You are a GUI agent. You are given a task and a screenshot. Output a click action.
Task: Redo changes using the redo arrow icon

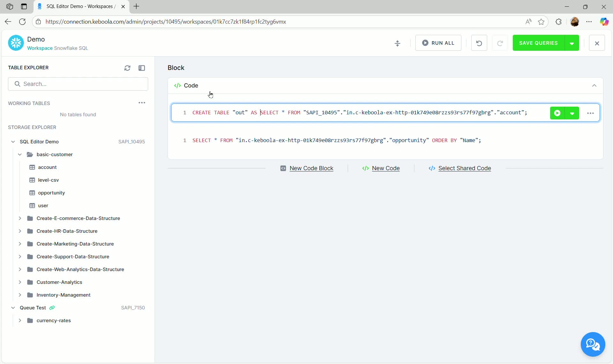[x=500, y=43]
